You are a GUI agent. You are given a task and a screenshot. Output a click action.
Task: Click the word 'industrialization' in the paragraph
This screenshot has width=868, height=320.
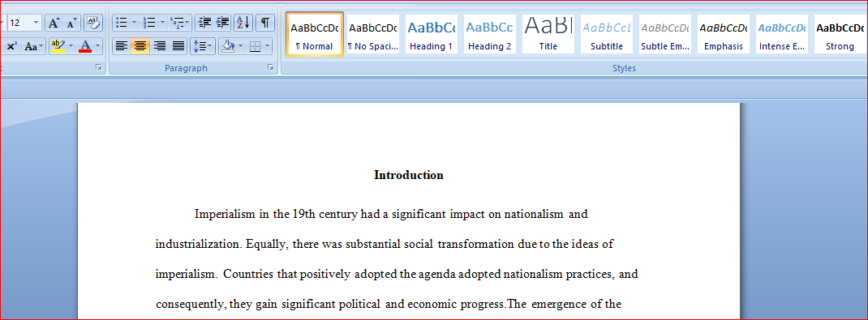pos(198,245)
